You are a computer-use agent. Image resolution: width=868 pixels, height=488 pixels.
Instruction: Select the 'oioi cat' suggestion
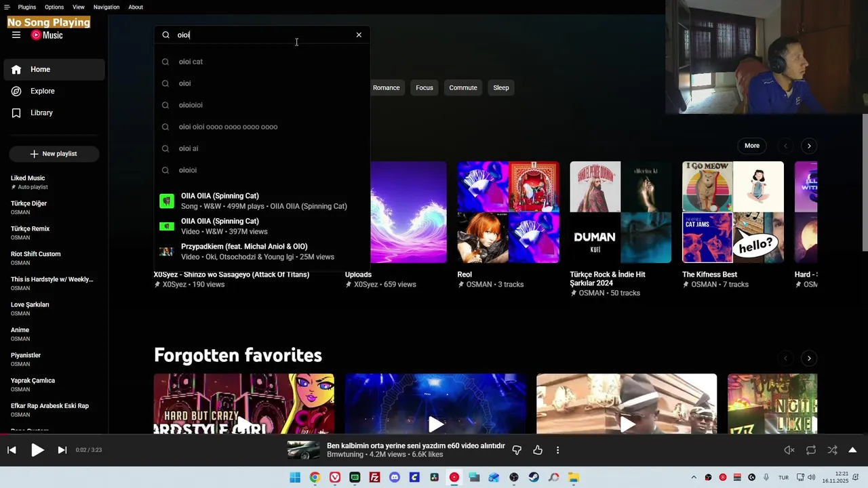(262, 62)
